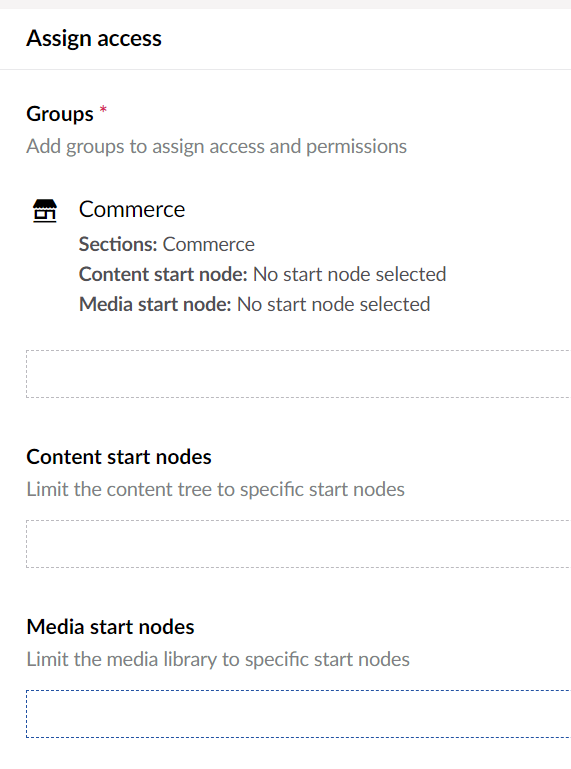The height and width of the screenshot is (769, 571).
Task: Click the divider line below Assign access
Action: coord(286,70)
